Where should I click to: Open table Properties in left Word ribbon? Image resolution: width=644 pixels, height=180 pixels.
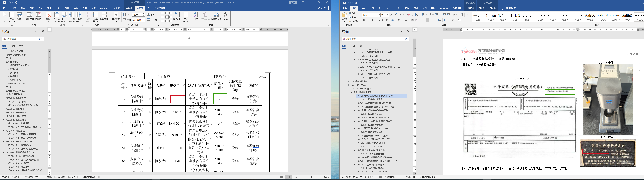[x=19, y=16]
